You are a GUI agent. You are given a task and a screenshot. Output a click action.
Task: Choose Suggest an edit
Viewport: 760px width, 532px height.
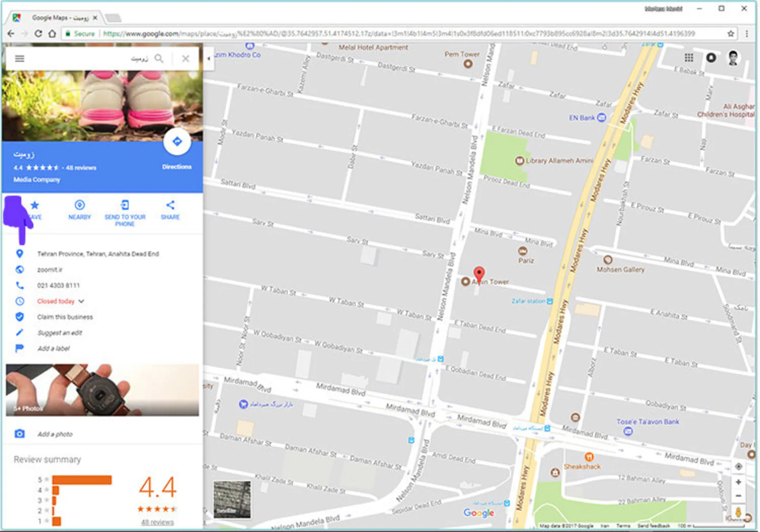coord(60,333)
